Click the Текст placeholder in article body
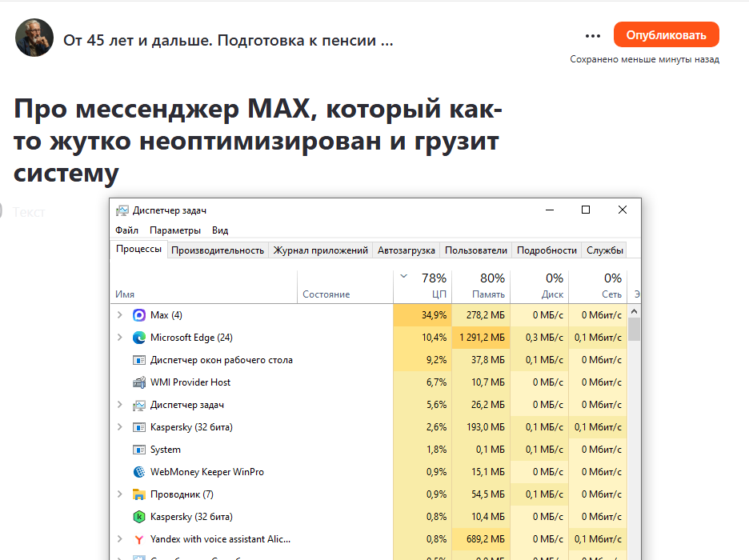This screenshot has height=560, width=749. 29,212
